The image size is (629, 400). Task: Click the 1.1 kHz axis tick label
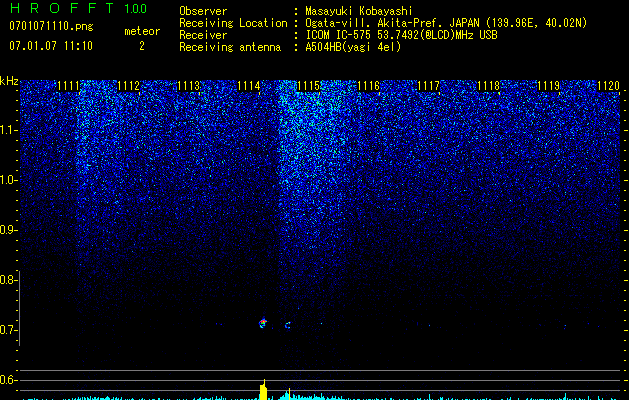(x=8, y=130)
